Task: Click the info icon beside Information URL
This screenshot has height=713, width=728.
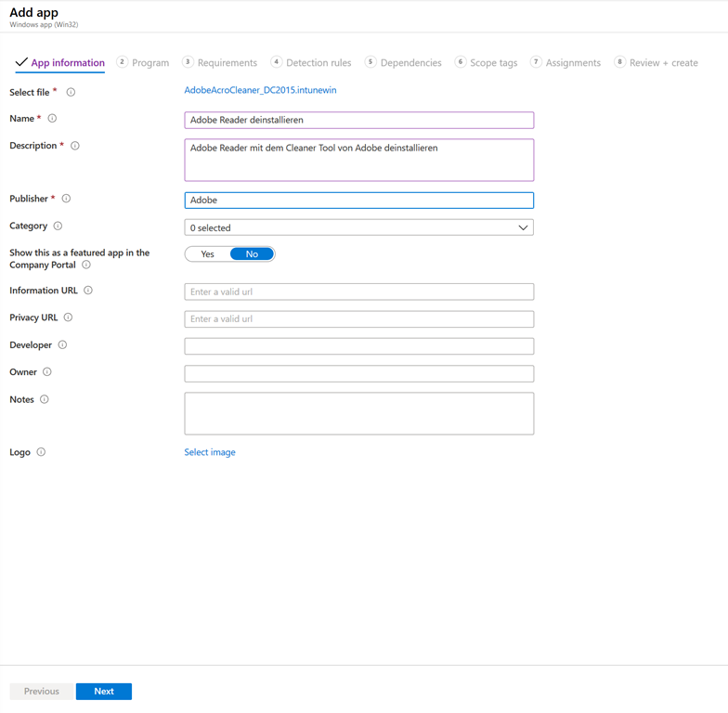Action: pos(88,291)
